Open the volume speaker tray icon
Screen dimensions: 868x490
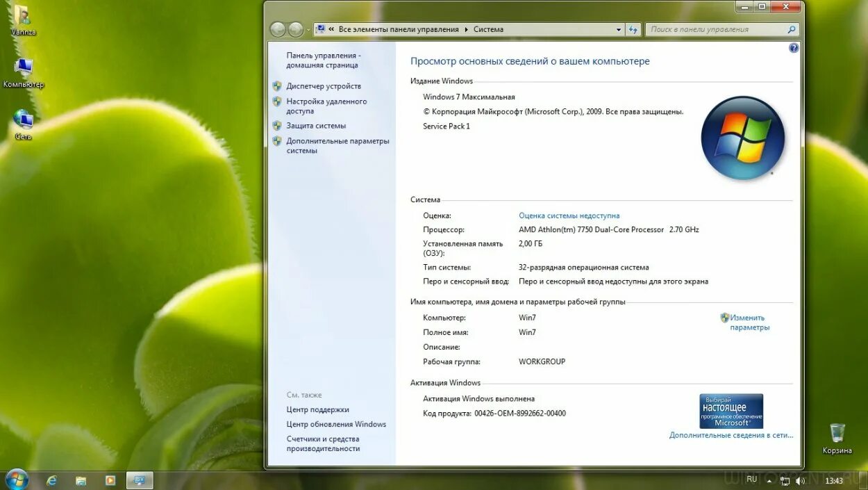800,480
